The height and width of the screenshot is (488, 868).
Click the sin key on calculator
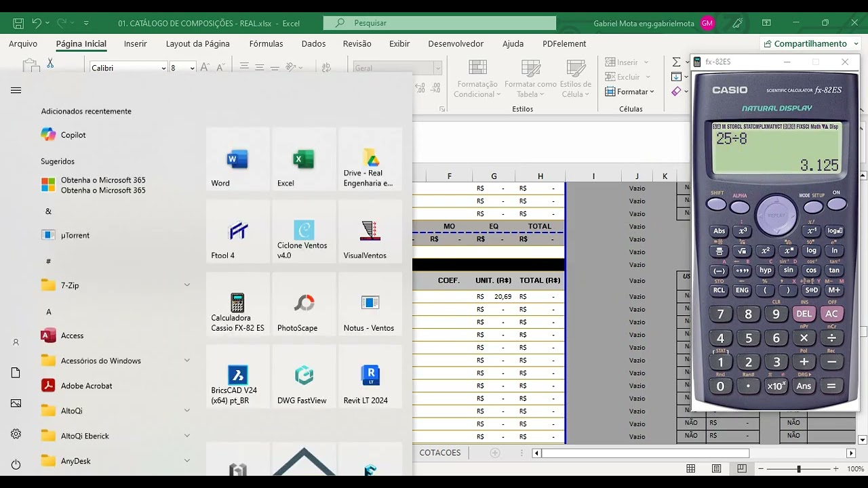point(788,270)
